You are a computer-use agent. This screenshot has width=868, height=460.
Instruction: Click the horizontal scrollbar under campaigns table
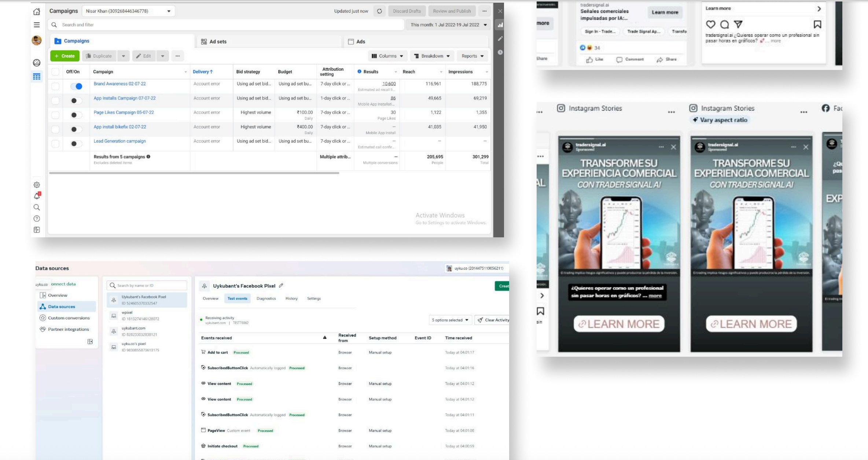click(194, 173)
